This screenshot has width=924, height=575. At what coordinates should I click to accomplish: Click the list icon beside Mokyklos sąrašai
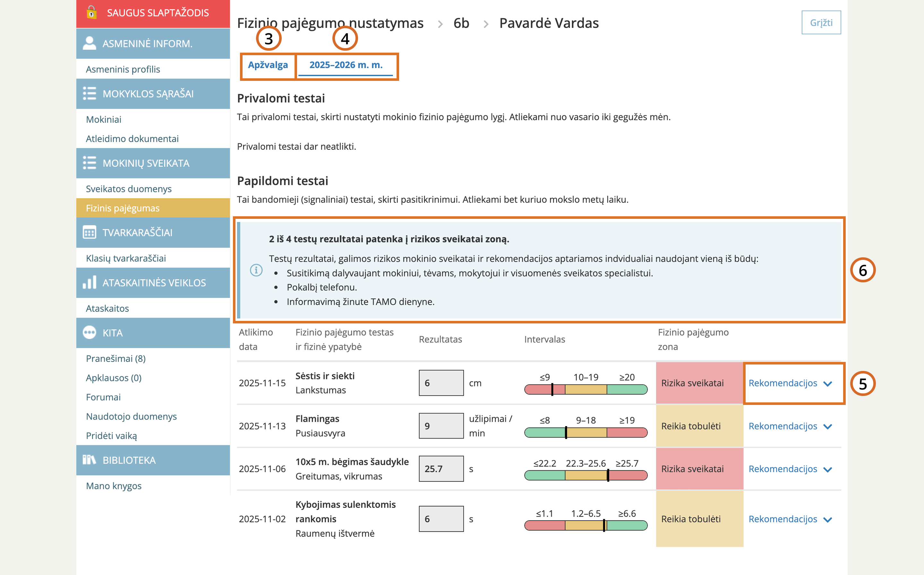[x=90, y=94]
